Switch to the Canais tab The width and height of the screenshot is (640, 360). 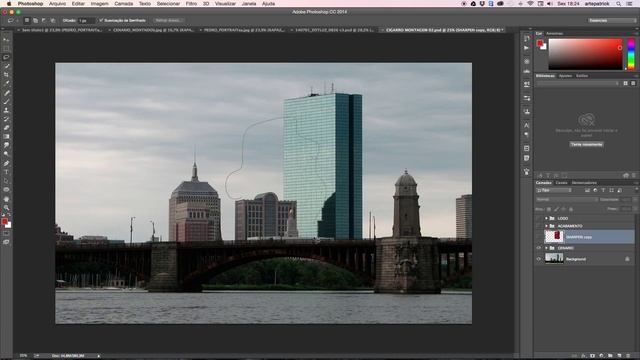pyautogui.click(x=561, y=182)
